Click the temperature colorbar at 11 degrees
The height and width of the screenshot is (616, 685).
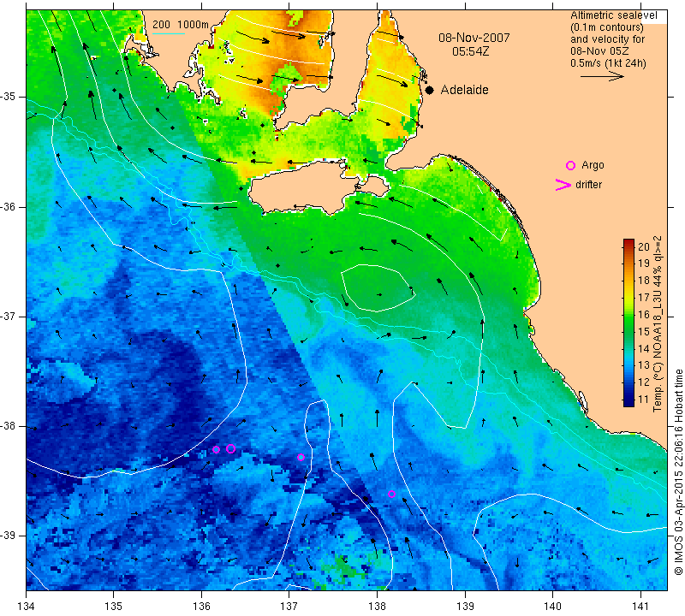[x=628, y=399]
